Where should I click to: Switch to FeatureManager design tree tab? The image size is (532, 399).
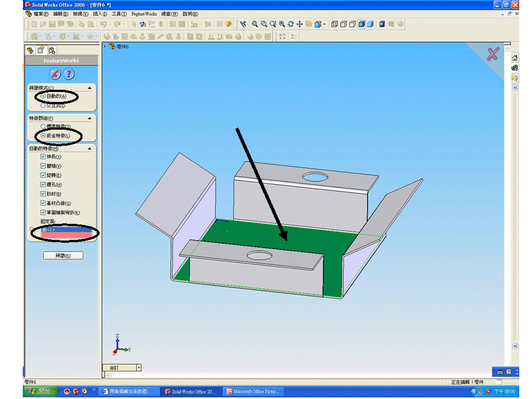(x=30, y=50)
